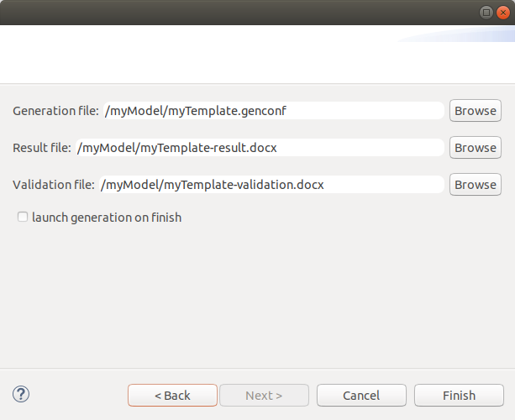
Task: Cancel the wizard dialog
Action: (361, 395)
